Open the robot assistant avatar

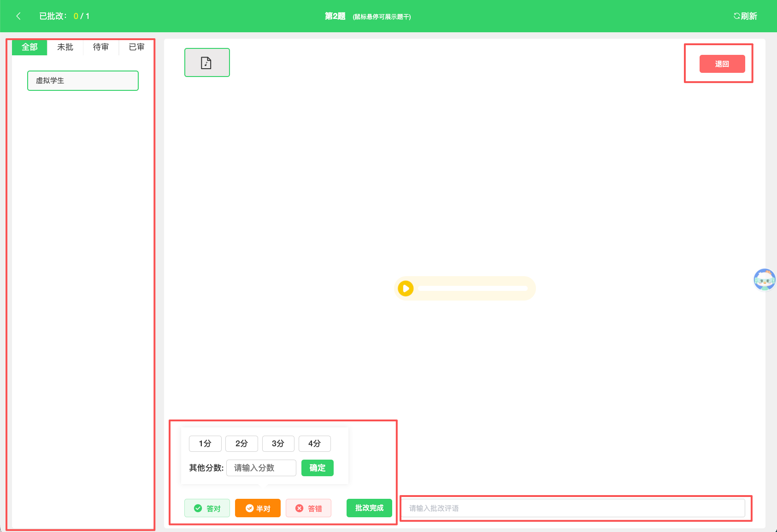pyautogui.click(x=765, y=280)
